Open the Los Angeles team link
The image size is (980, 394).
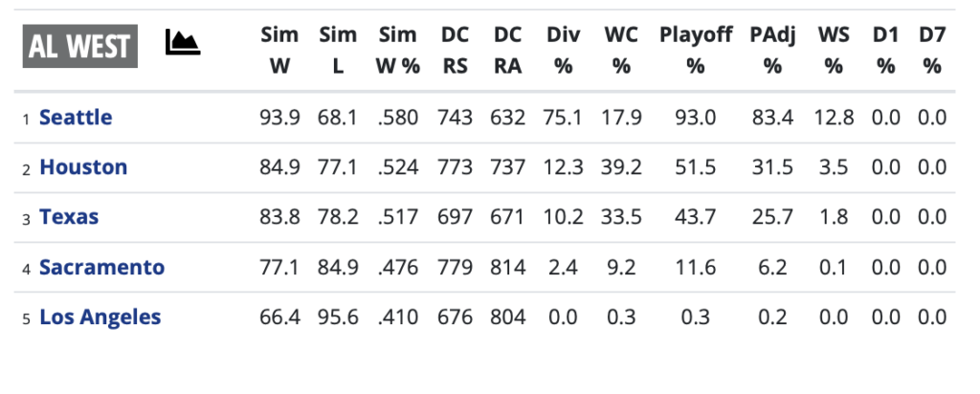pyautogui.click(x=100, y=317)
